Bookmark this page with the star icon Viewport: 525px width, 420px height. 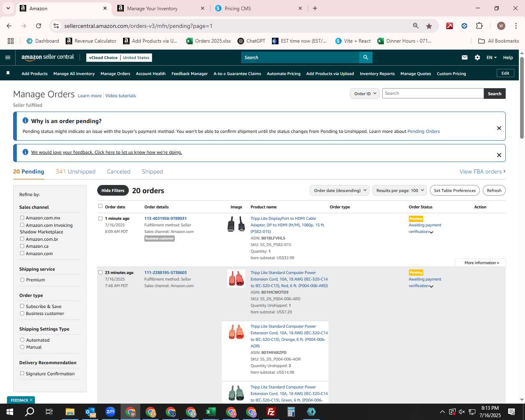429,26
